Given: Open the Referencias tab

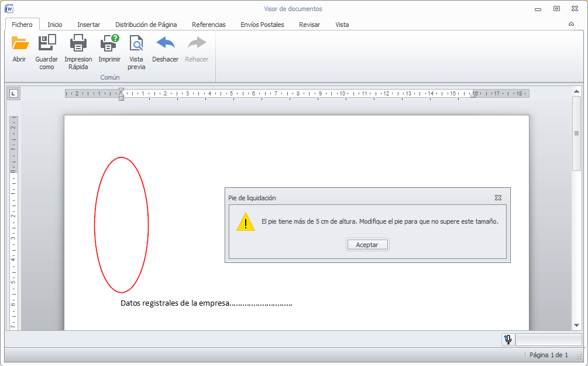Looking at the screenshot, I should pyautogui.click(x=208, y=25).
